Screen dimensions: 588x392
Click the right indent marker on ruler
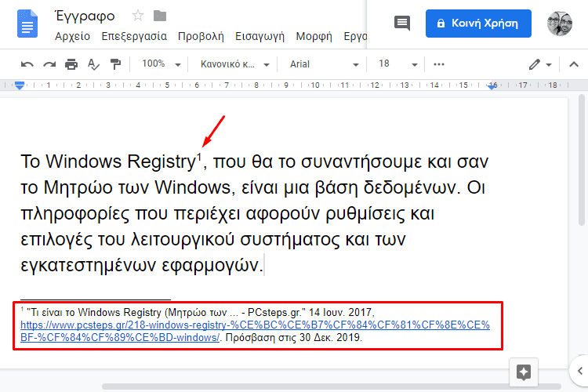click(492, 86)
